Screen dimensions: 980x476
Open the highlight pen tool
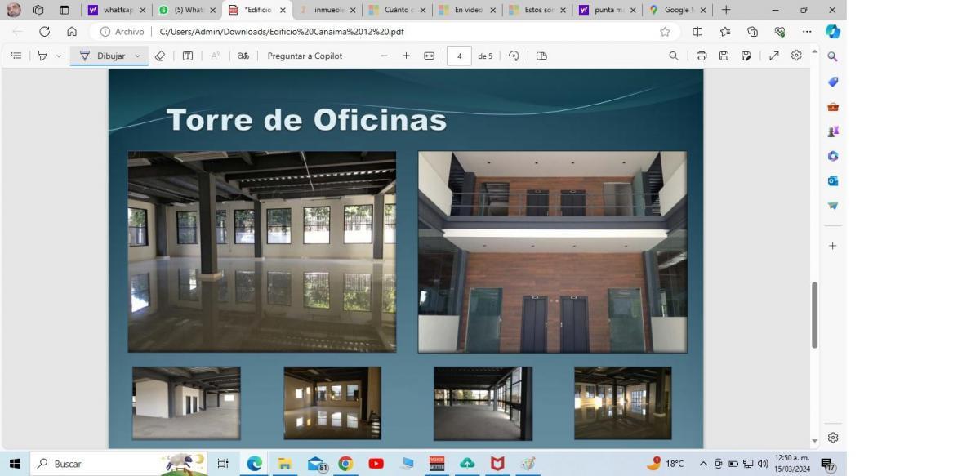click(x=42, y=56)
